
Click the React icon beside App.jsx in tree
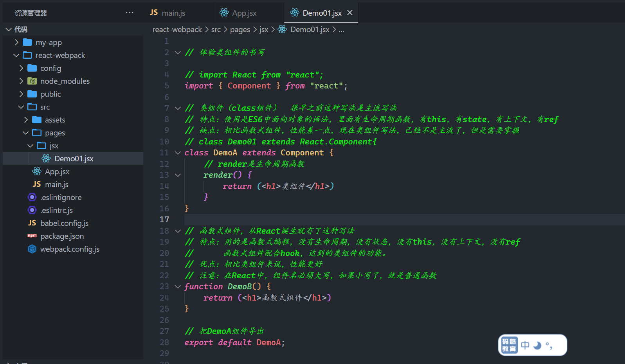tap(37, 171)
